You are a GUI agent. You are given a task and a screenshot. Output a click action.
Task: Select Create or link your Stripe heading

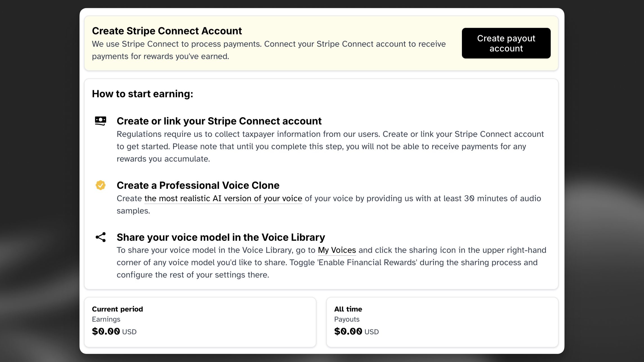tap(219, 121)
